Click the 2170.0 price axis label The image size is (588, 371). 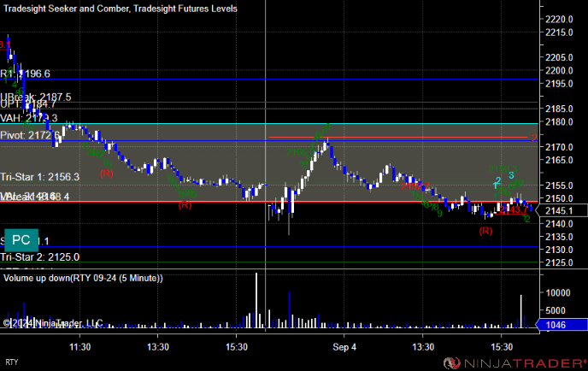(x=559, y=147)
